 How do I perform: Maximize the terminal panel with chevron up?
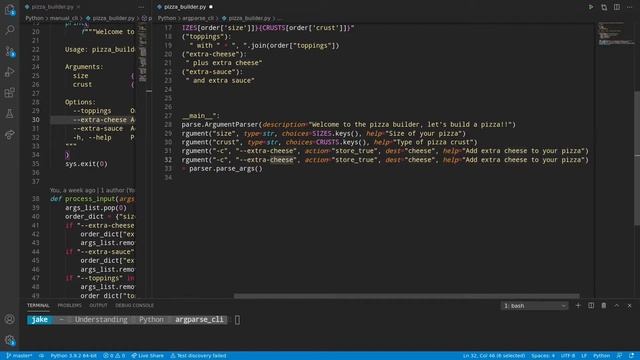(617, 305)
